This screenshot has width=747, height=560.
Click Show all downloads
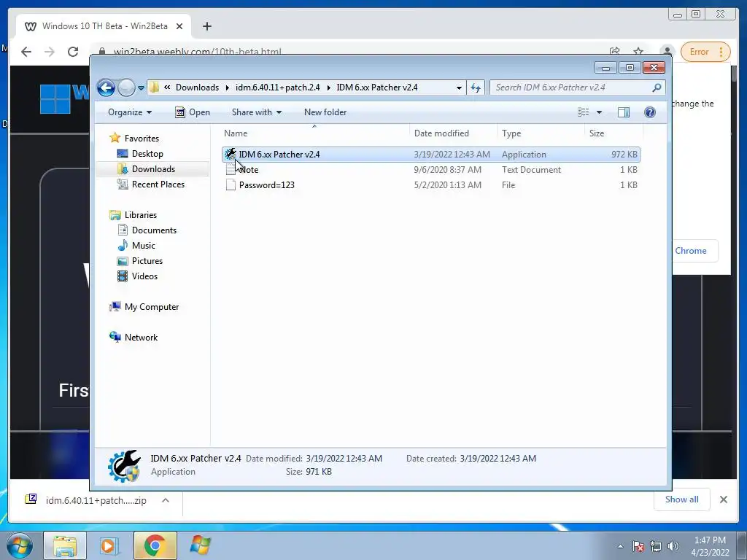[682, 499]
